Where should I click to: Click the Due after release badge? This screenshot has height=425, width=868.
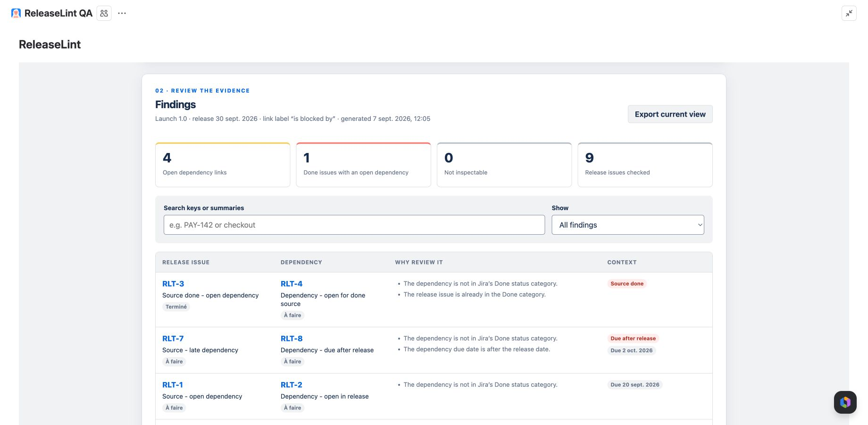[x=633, y=339]
